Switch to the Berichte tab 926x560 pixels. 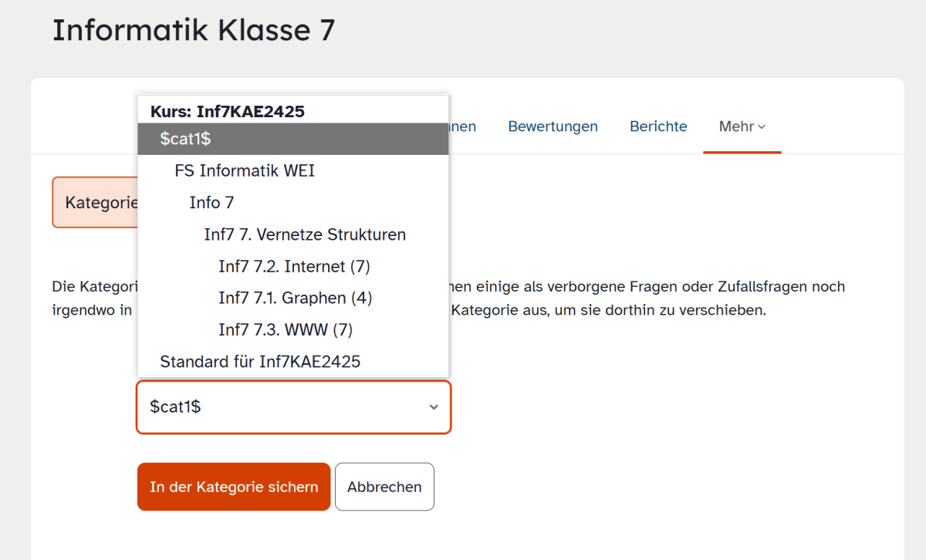pos(658,127)
